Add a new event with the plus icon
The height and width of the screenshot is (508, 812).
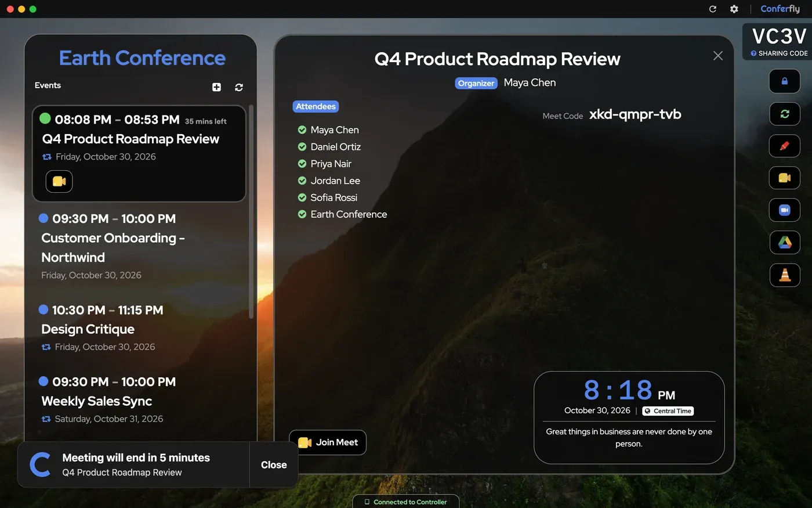[216, 87]
